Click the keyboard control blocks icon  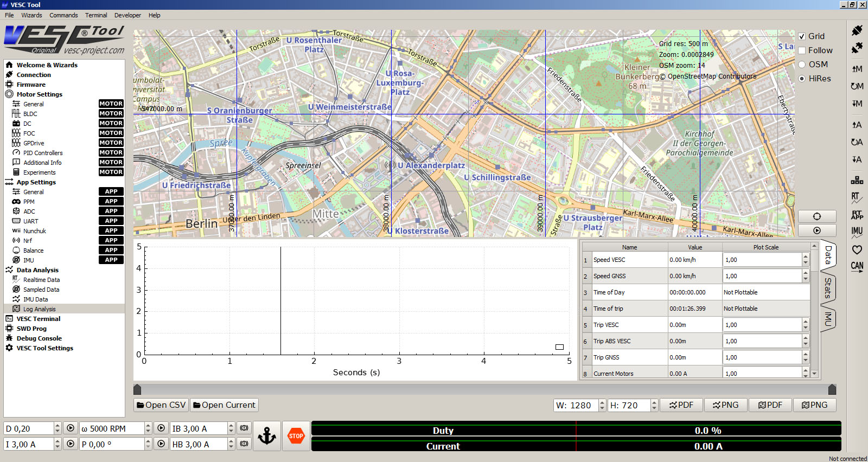click(x=857, y=180)
